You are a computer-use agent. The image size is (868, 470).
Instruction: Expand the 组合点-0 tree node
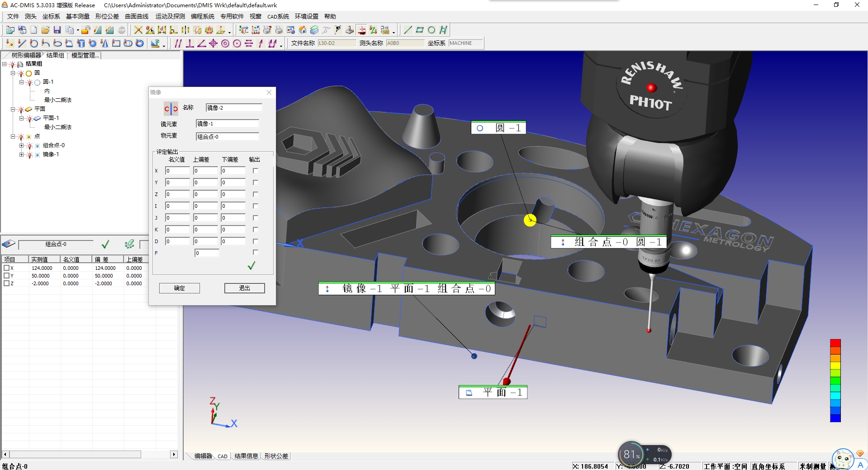coord(21,145)
